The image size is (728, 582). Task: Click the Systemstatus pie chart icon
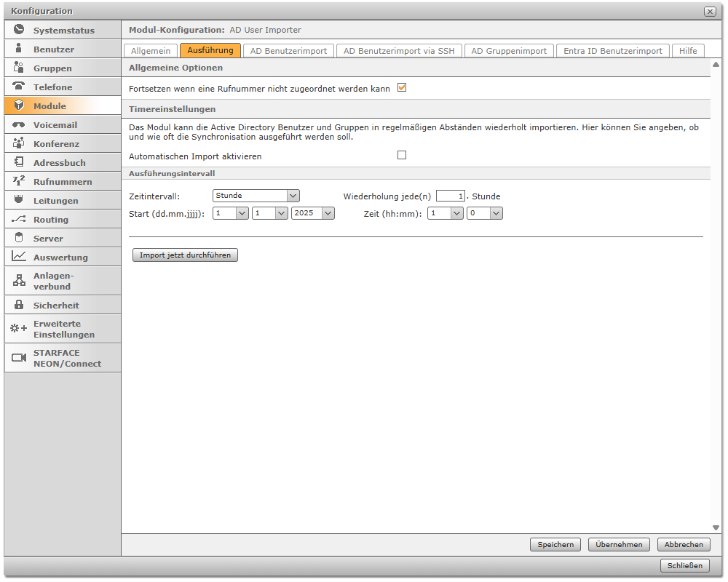(x=19, y=30)
